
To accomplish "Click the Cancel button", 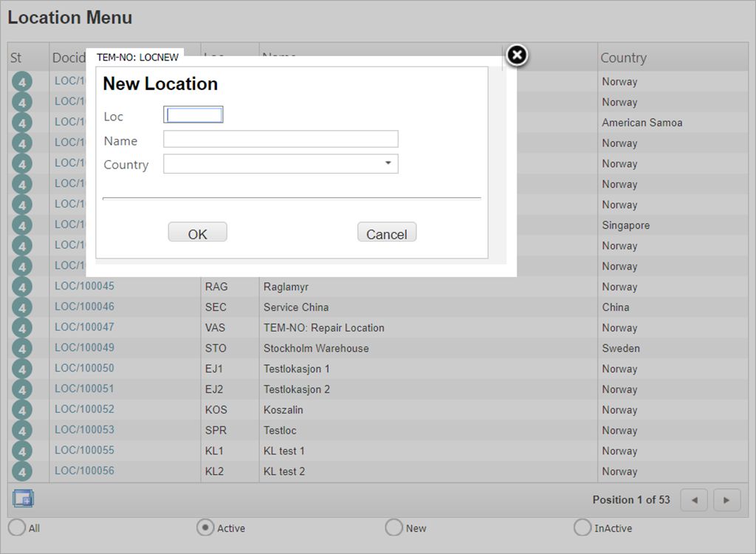I will point(387,232).
